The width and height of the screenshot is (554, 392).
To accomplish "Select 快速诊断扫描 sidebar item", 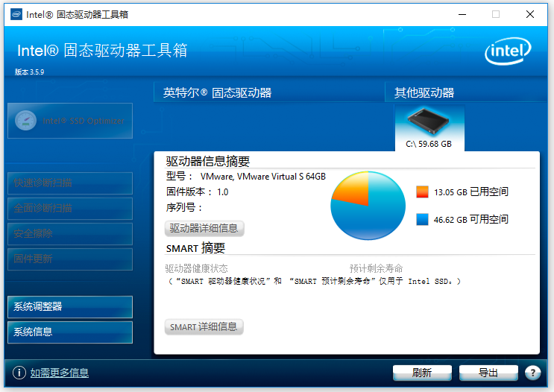I will tap(70, 183).
